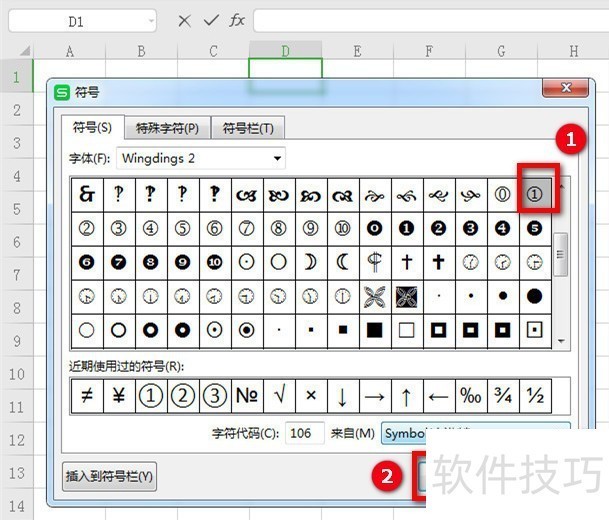Select the square root sign in recent symbols
The image size is (609, 520).
(x=279, y=396)
